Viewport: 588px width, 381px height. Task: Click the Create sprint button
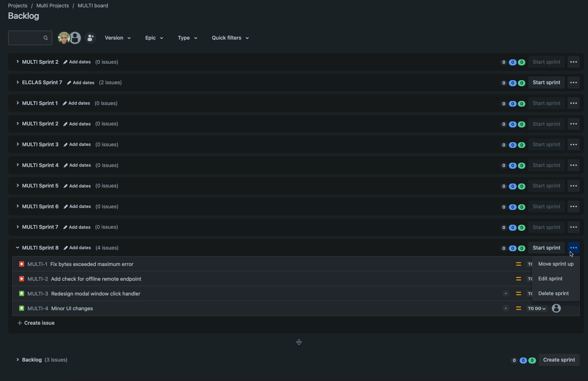[559, 360]
